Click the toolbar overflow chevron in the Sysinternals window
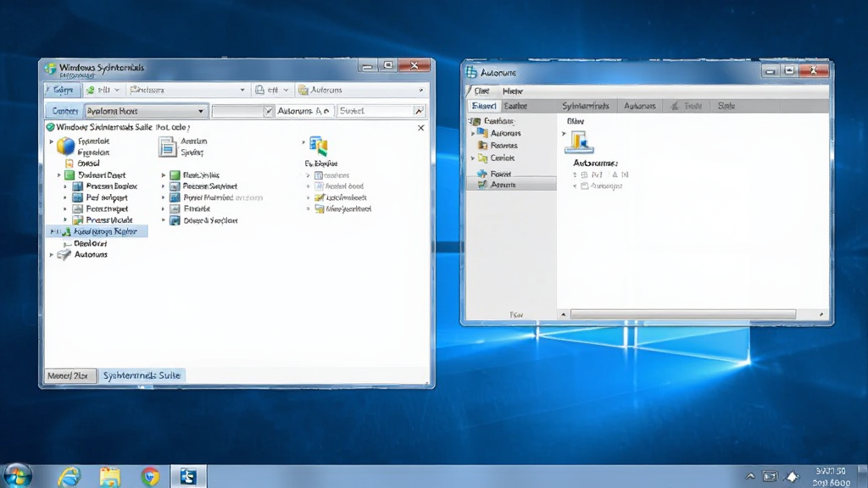The height and width of the screenshot is (488, 868). coord(421,90)
